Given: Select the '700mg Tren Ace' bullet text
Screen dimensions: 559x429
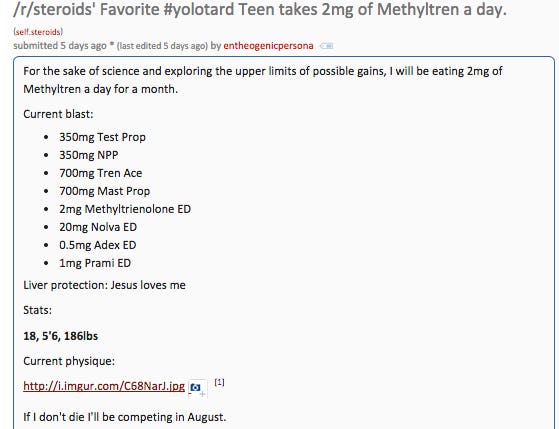Looking at the screenshot, I should tap(101, 173).
